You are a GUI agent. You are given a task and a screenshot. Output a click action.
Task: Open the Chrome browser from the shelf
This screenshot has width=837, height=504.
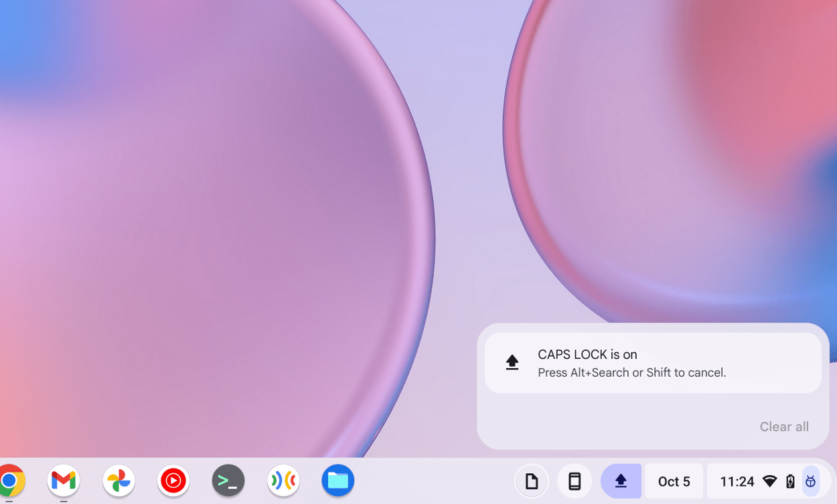pyautogui.click(x=12, y=480)
